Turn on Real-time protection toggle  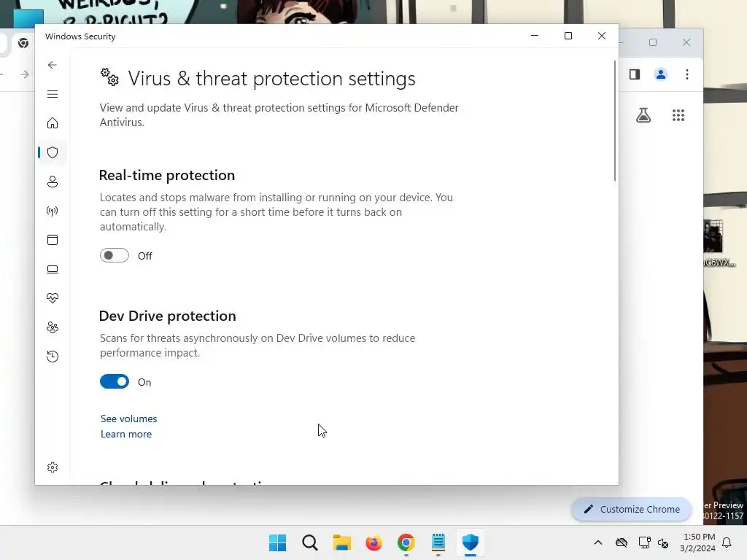tap(115, 256)
